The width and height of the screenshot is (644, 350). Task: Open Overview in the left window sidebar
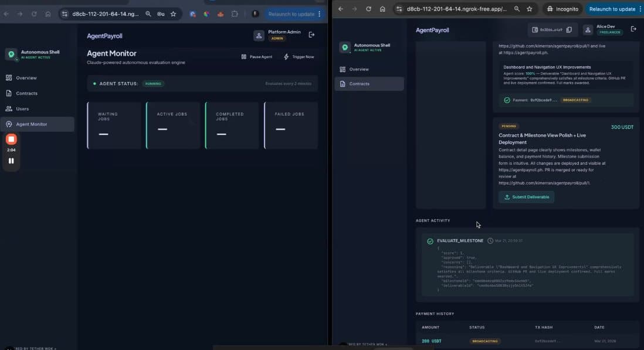coord(26,78)
